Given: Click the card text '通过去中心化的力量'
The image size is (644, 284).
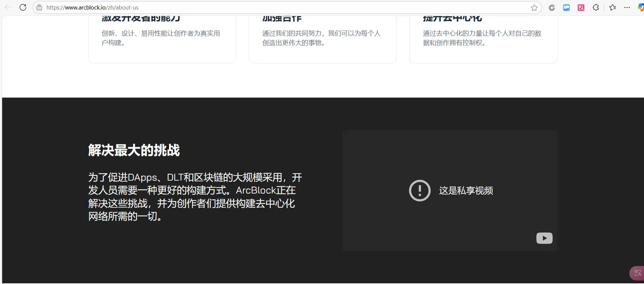Looking at the screenshot, I should (x=482, y=38).
